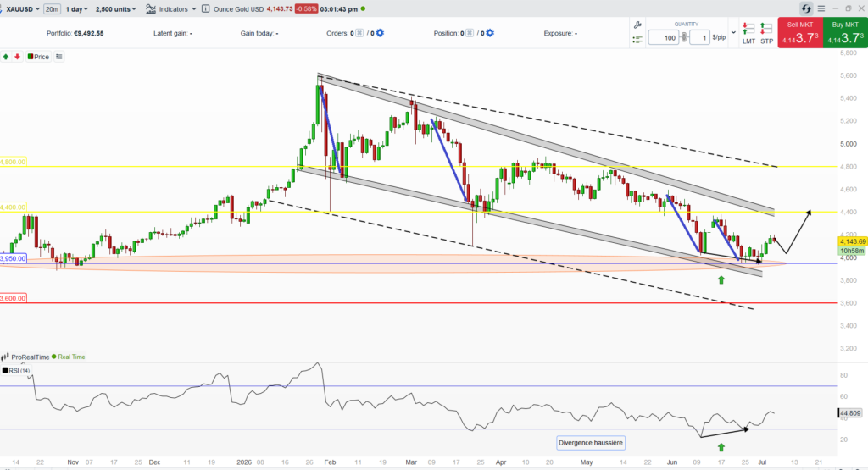868x470 pixels.
Task: Open the order list icon
Action: pyautogui.click(x=637, y=40)
